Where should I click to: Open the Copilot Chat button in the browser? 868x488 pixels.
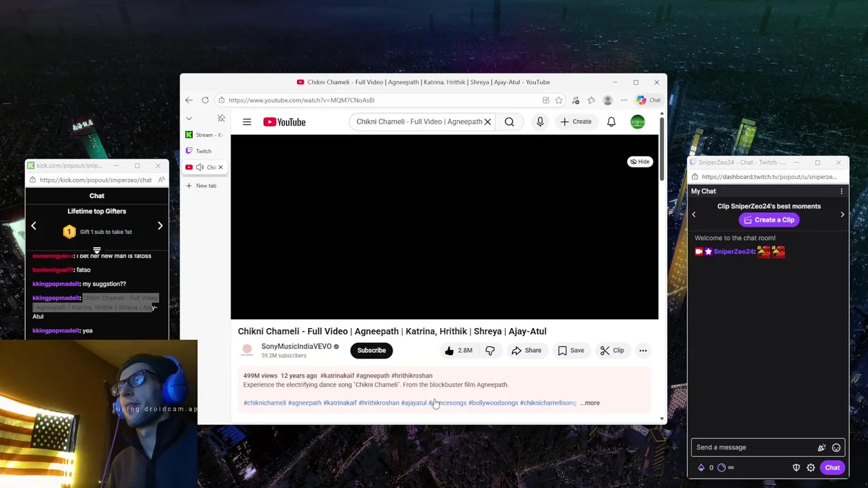(648, 100)
